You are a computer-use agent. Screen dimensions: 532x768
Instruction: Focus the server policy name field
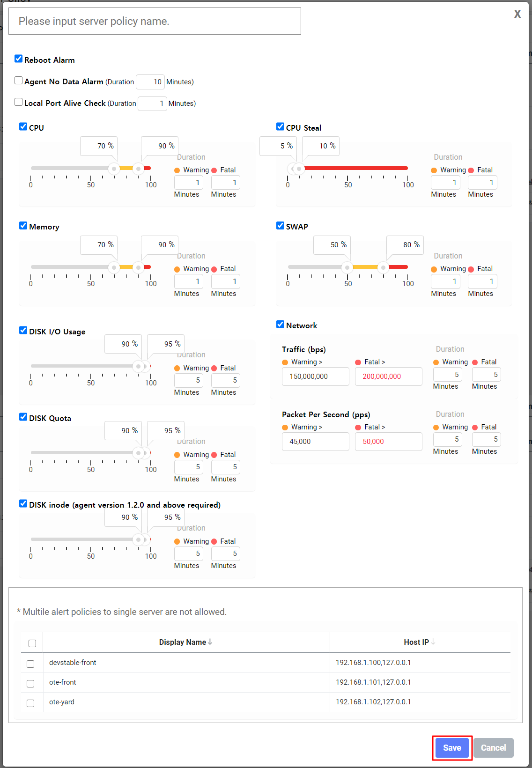coord(155,21)
